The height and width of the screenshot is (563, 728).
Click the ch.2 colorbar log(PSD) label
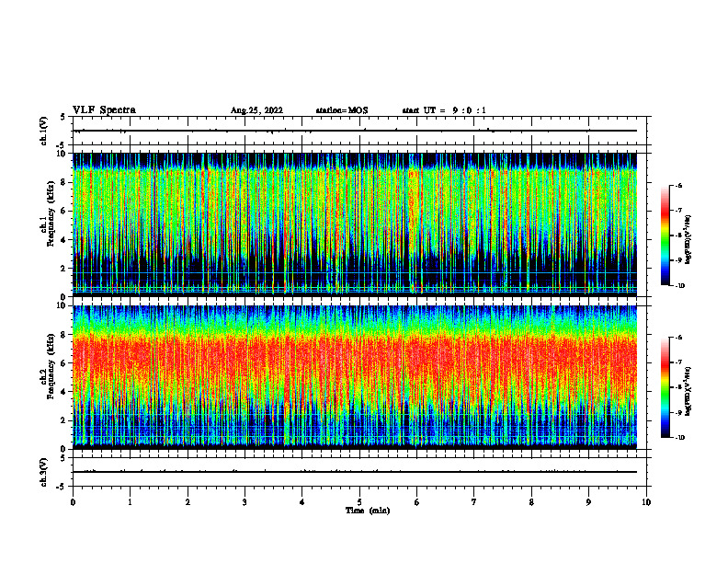click(688, 391)
